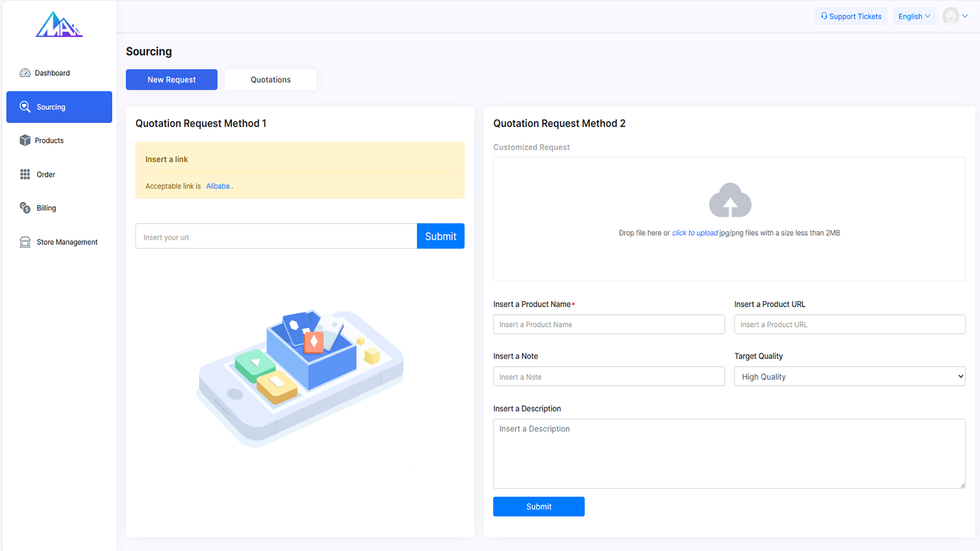Click the Insert a Description text area
The height and width of the screenshot is (551, 980).
click(729, 454)
